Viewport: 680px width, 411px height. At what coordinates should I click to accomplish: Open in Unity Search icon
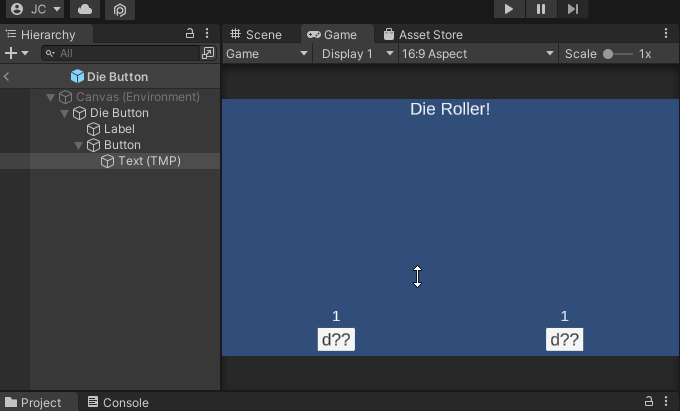[x=208, y=53]
